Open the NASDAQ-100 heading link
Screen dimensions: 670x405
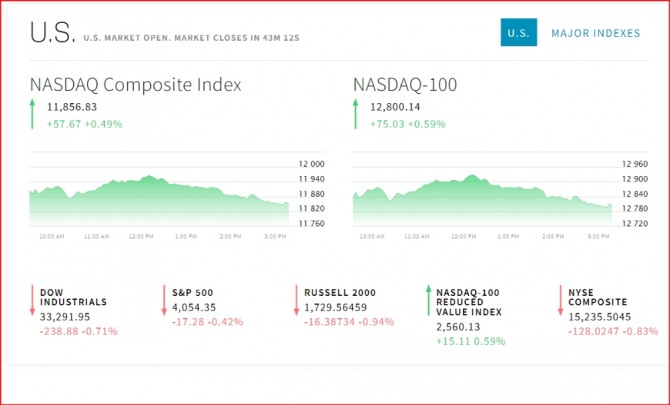405,84
